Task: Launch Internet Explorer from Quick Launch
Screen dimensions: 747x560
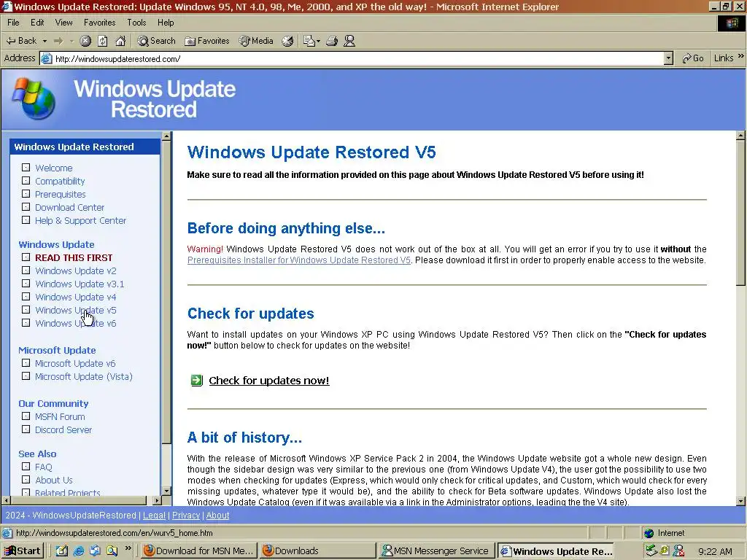Action: [x=79, y=551]
